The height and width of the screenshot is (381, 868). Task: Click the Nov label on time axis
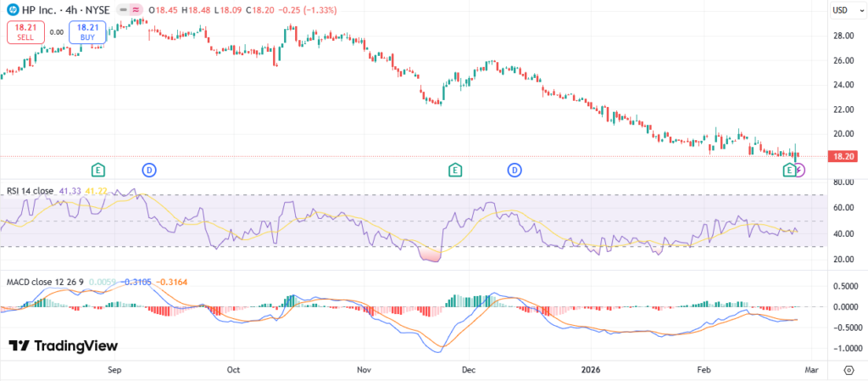(x=364, y=369)
